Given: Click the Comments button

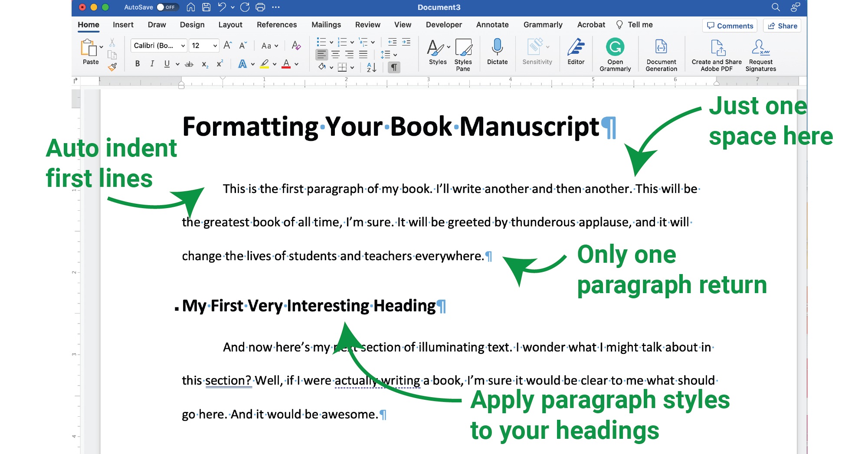Looking at the screenshot, I should tap(730, 26).
